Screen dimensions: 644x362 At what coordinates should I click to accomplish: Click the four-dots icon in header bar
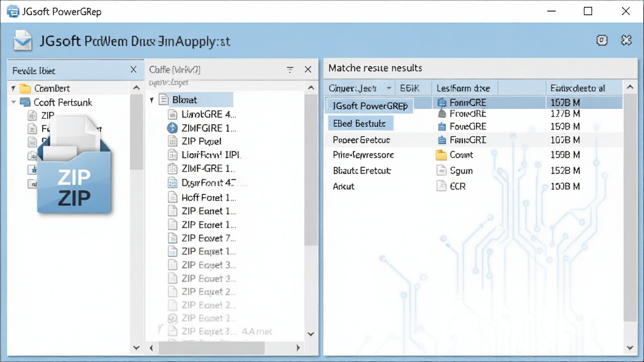coord(626,40)
